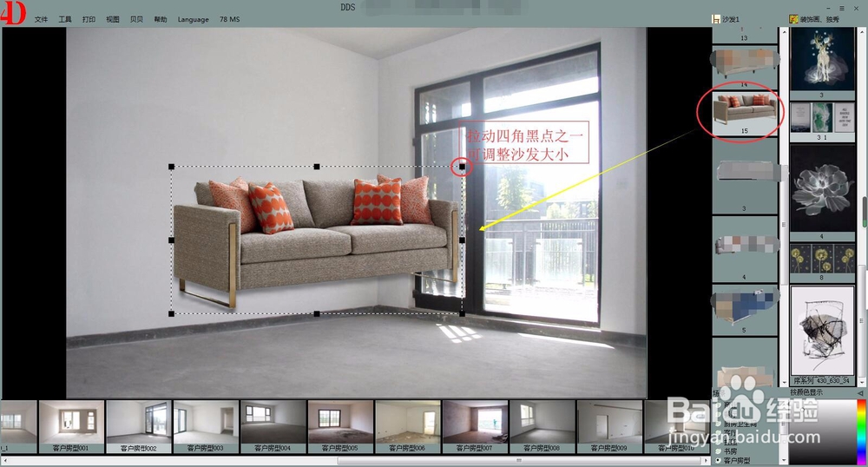This screenshot has height=467, width=868.
Task: Click the 78 MS status text in menu bar
Action: click(x=230, y=19)
